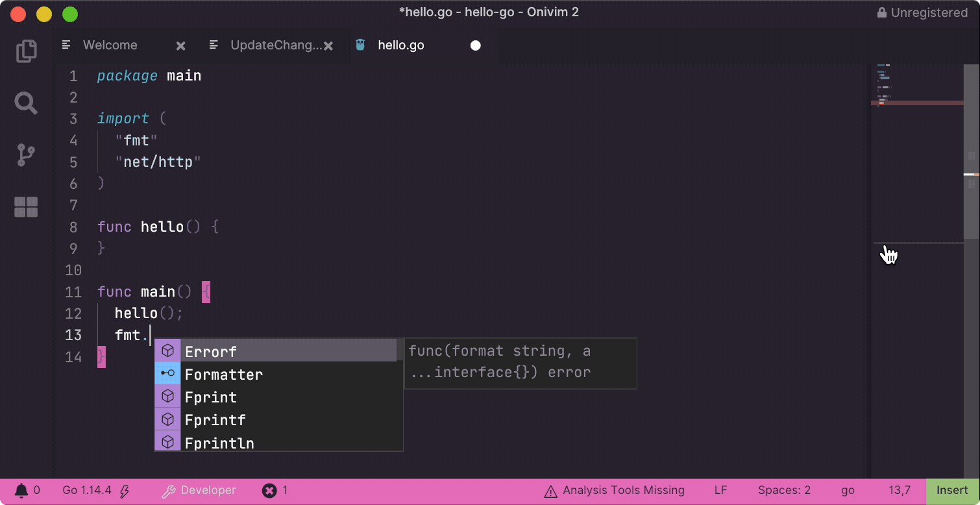
Task: Click the lightning icon next to Go 1.14.4
Action: (x=125, y=490)
